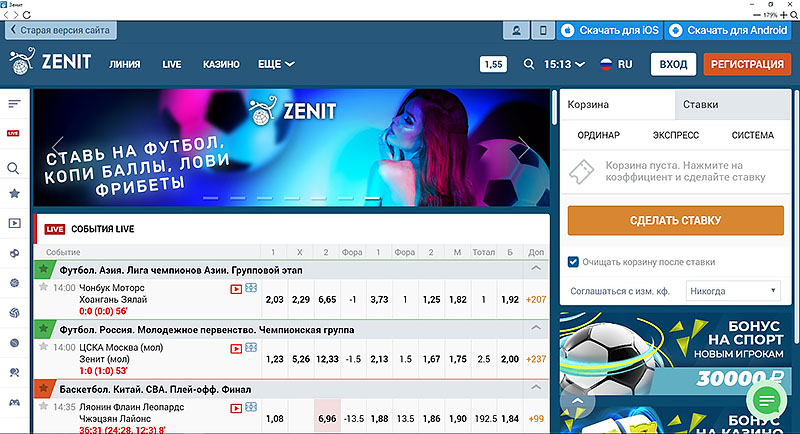Play video stream for Ляонин Флаин Леопардс

[x=236, y=409]
